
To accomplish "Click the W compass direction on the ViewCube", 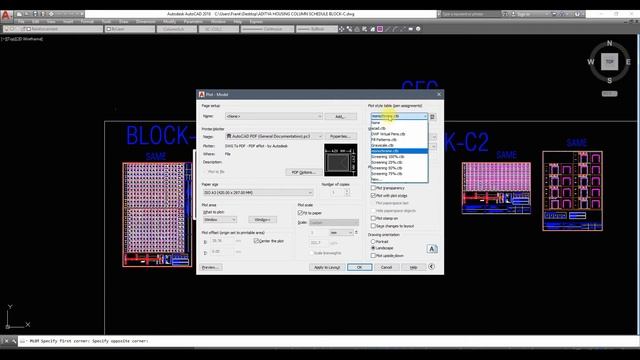I will (x=591, y=62).
